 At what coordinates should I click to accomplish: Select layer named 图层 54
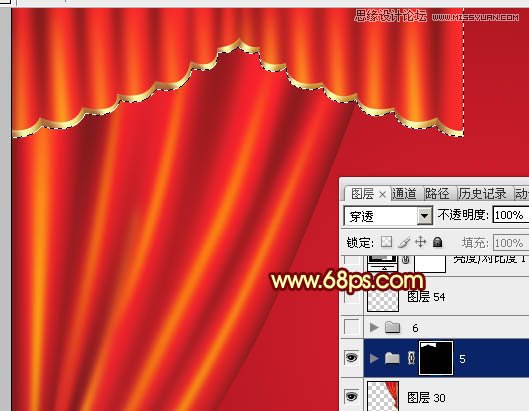[426, 297]
